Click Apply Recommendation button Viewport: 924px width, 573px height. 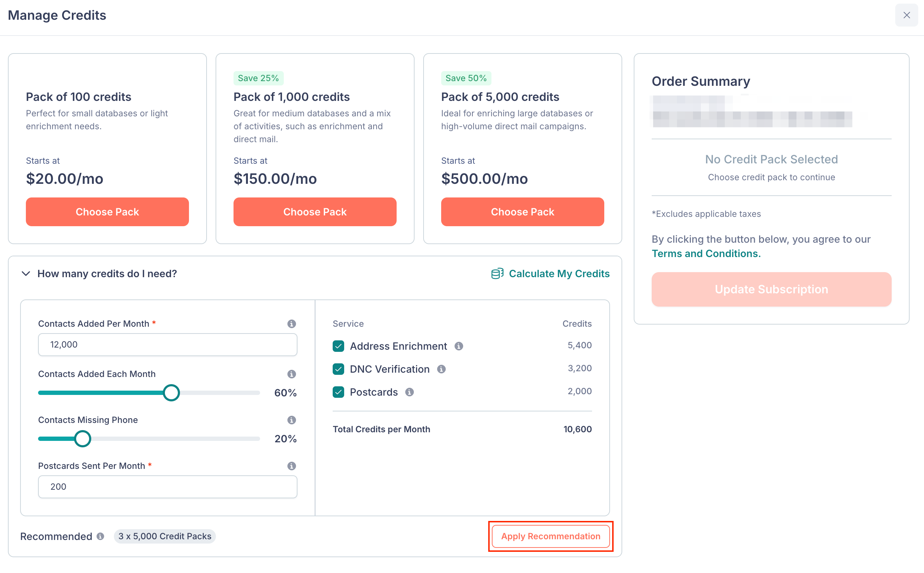point(550,536)
